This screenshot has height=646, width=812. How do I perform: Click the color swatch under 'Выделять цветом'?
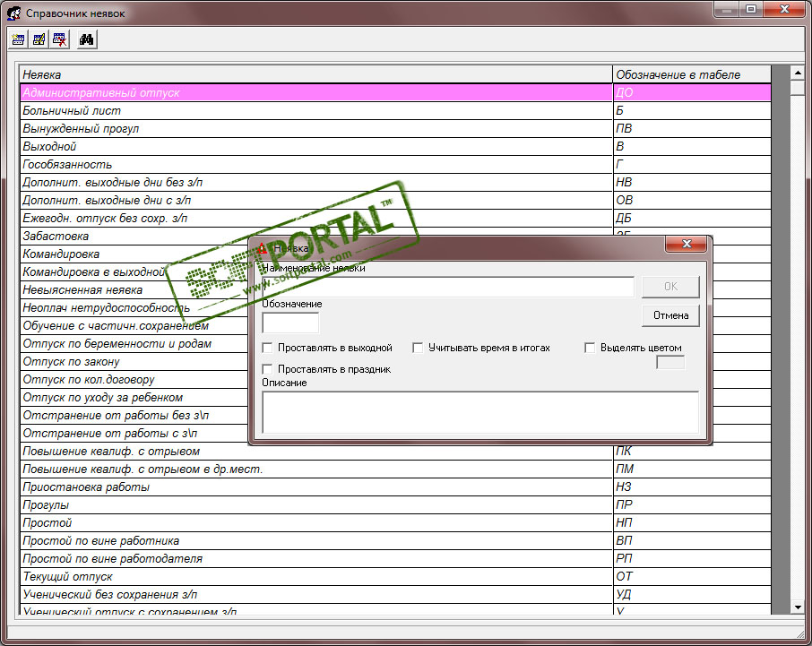click(x=670, y=362)
